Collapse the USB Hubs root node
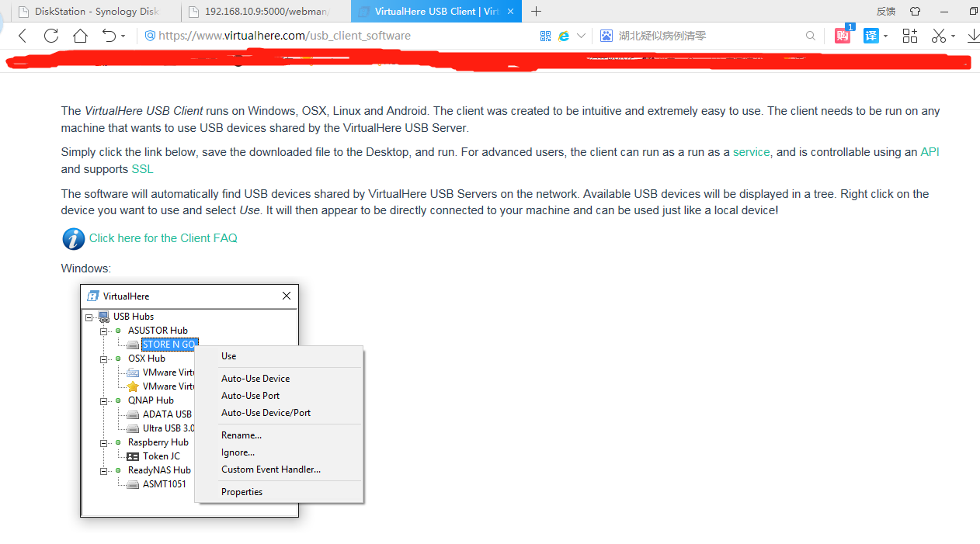 (x=89, y=317)
